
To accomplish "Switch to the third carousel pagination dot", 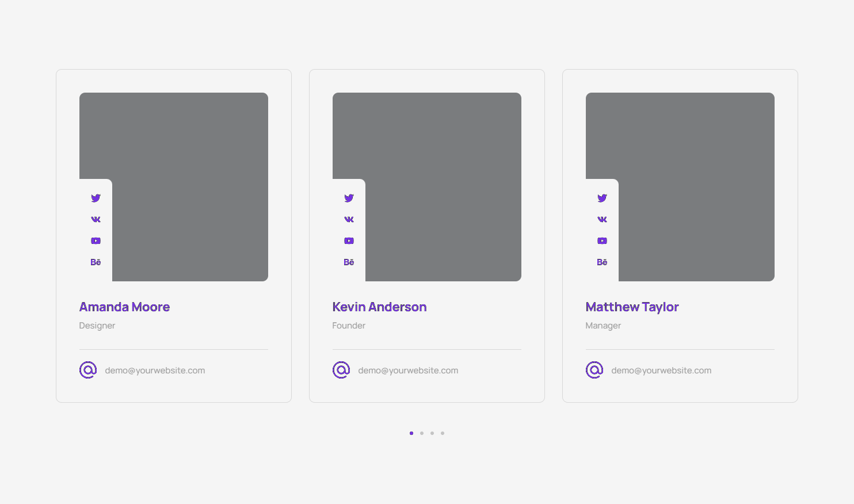I will [x=432, y=433].
